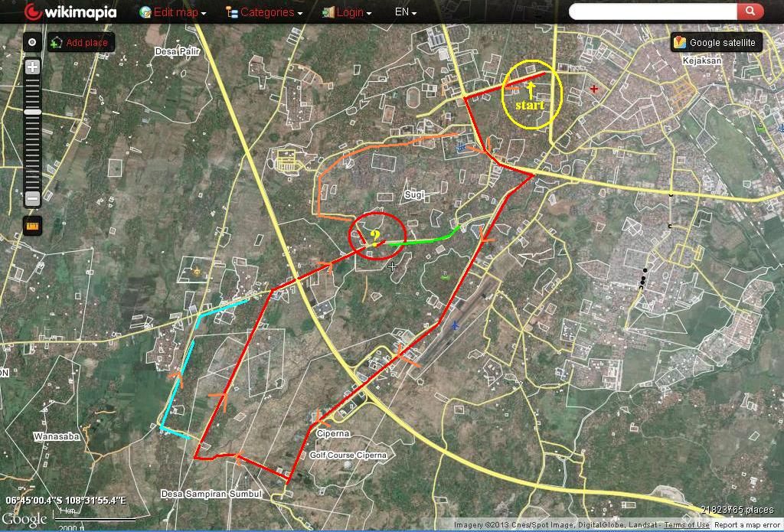Click the zoom slider handle

32,113
